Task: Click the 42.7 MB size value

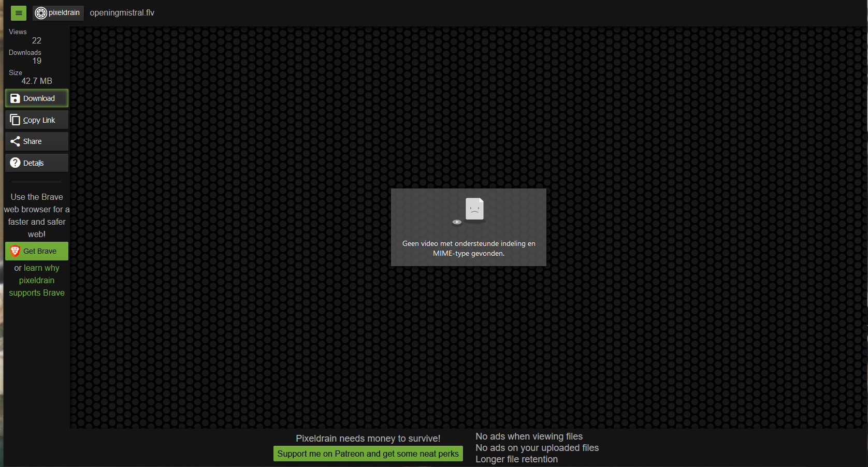Action: tap(37, 81)
